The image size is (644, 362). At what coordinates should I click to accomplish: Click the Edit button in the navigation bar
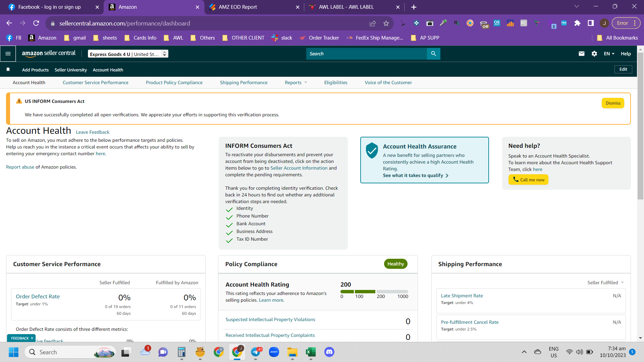(623, 69)
